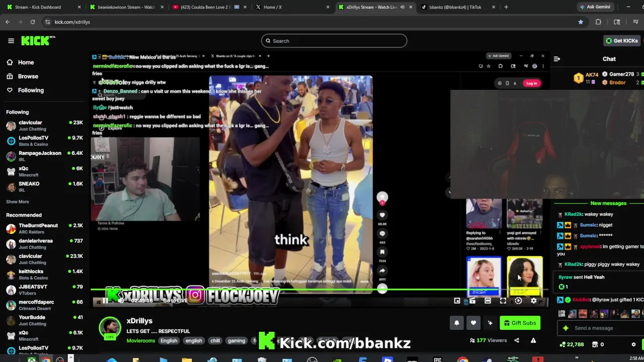Viewport: 644px width, 362px height.
Task: Follow xDrillys with heart button
Action: pos(473,323)
